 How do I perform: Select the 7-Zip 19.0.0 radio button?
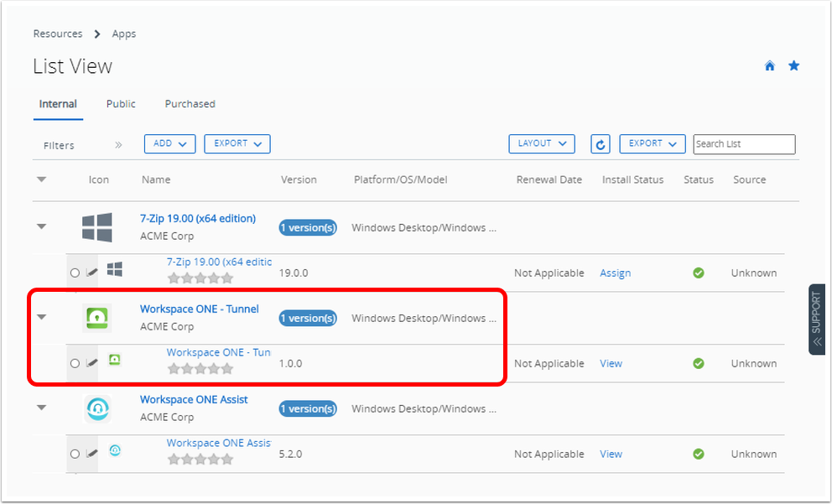(75, 273)
